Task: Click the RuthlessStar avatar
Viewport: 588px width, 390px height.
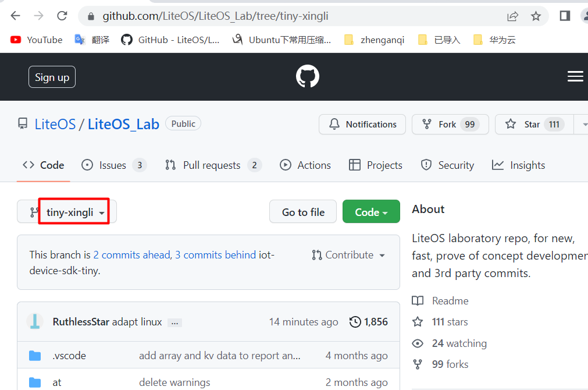Action: click(x=35, y=322)
